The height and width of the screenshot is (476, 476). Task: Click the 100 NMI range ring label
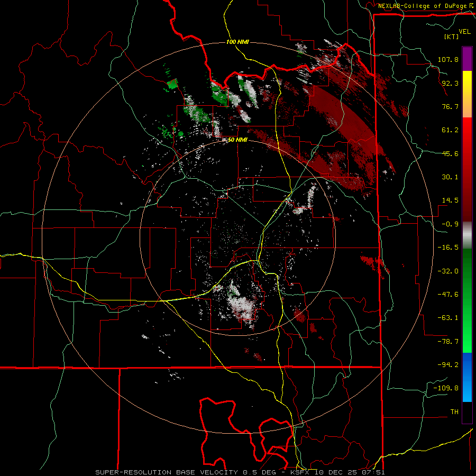pos(237,42)
